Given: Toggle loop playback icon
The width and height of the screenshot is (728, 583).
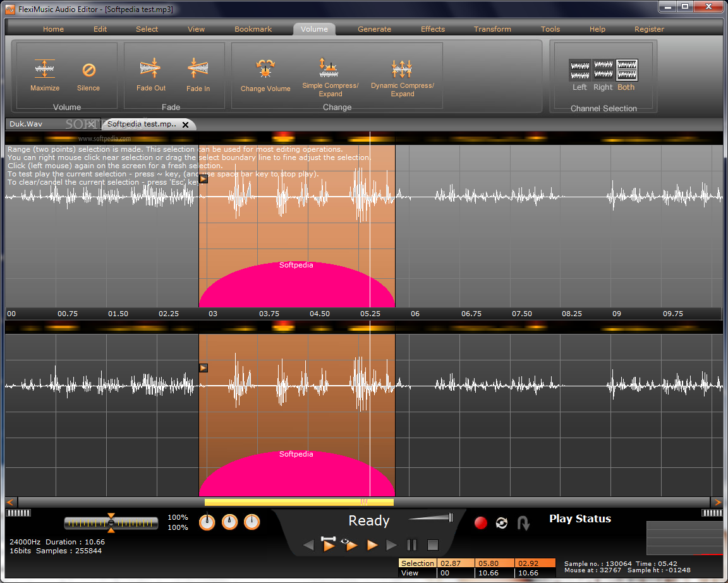Looking at the screenshot, I should click(x=501, y=523).
